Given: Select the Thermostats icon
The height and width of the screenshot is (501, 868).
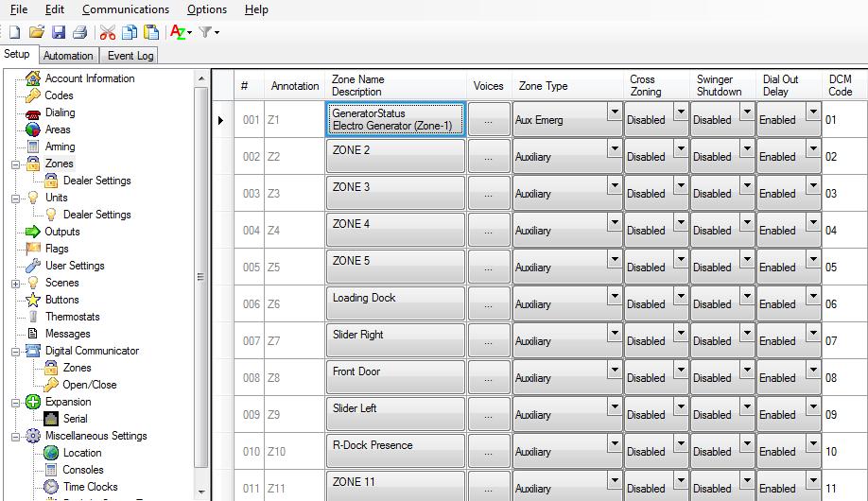Looking at the screenshot, I should pyautogui.click(x=33, y=317).
